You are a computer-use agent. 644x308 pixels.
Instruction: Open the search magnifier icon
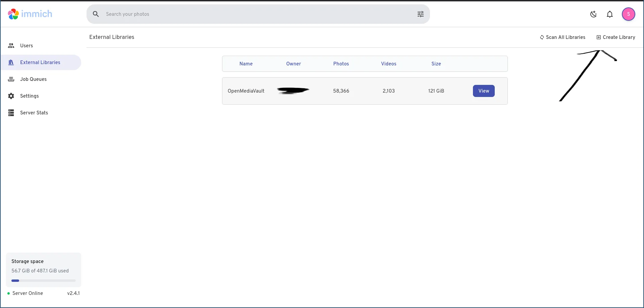point(96,14)
